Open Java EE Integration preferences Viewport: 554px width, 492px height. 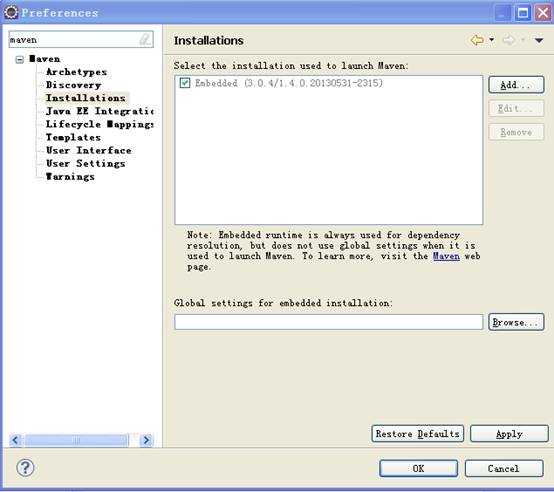point(100,111)
